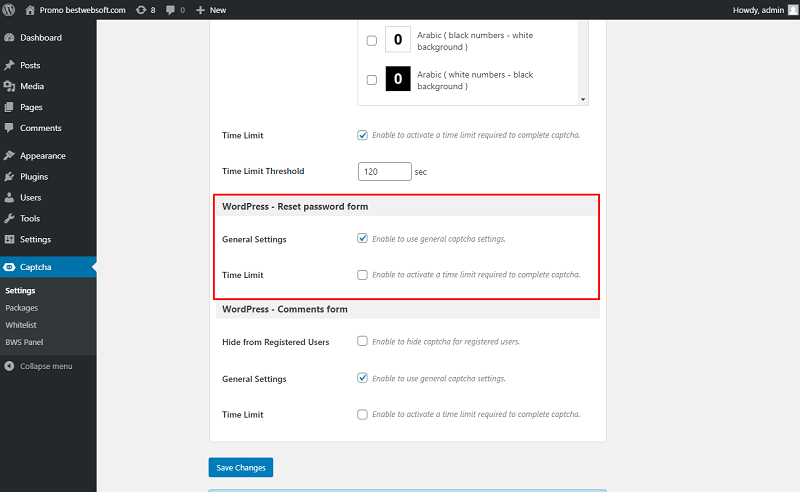Screen dimensions: 800x492
Task: Click the sec unit label
Action: pos(420,172)
